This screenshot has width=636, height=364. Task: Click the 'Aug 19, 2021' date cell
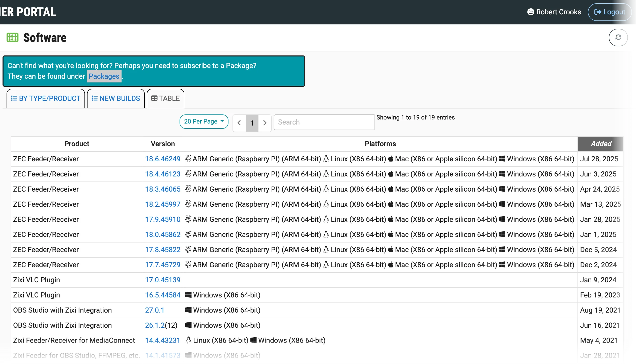[600, 310]
